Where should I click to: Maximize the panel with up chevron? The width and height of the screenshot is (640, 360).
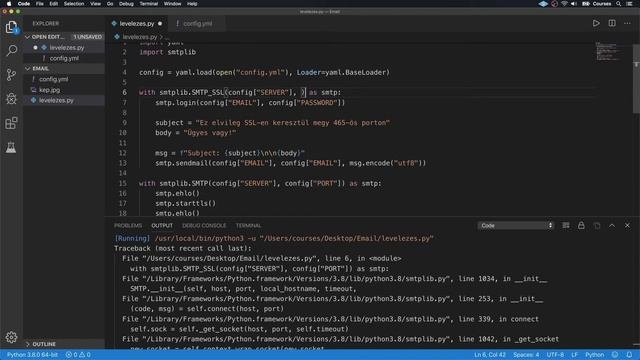tap(612, 225)
